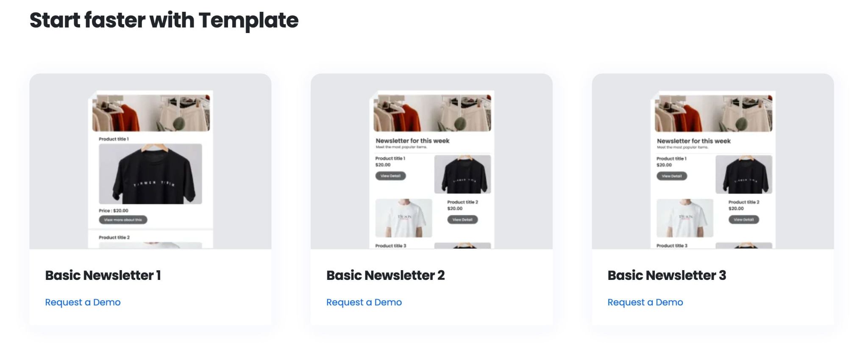This screenshot has height=343, width=868.
Task: Click the large black t-shirt in Newsletter 1 preview
Action: click(150, 174)
